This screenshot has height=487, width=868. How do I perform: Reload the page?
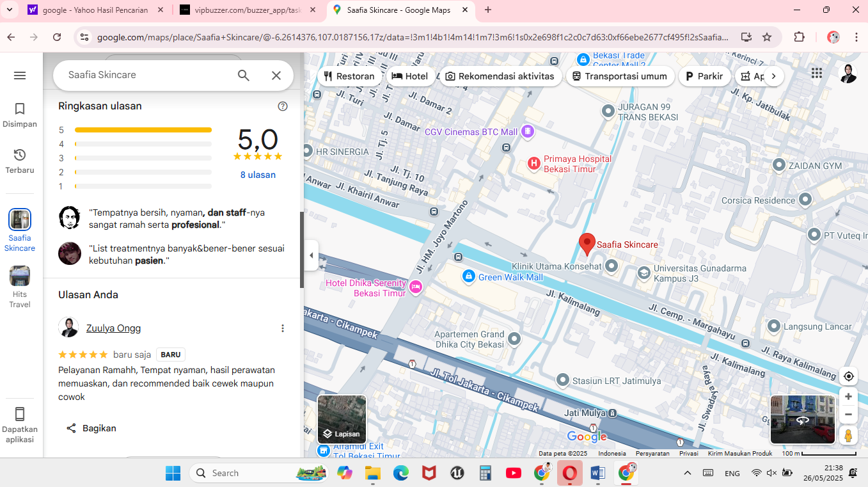(57, 37)
